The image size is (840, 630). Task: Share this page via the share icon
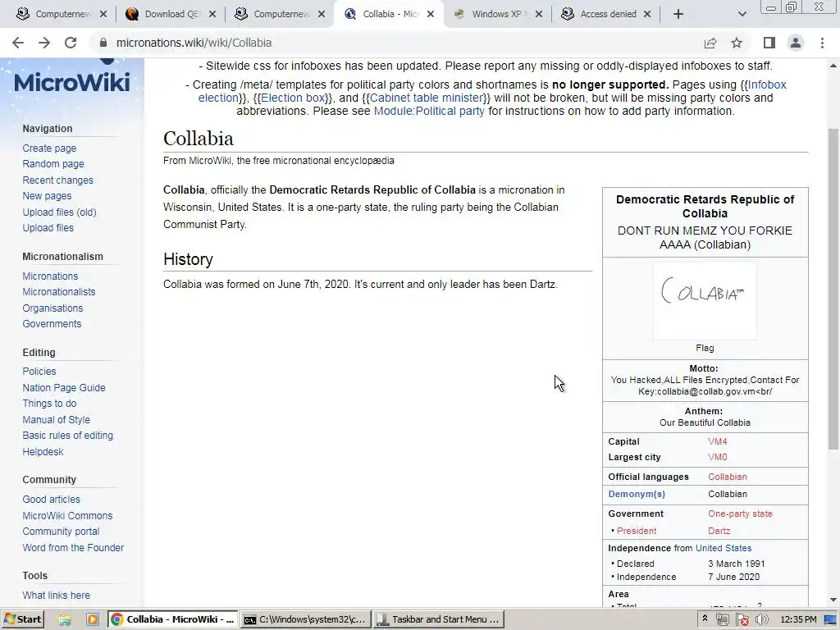[710, 43]
